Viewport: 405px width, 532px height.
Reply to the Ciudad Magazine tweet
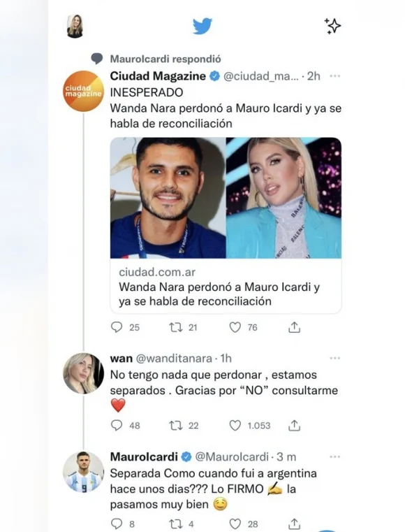[117, 327]
